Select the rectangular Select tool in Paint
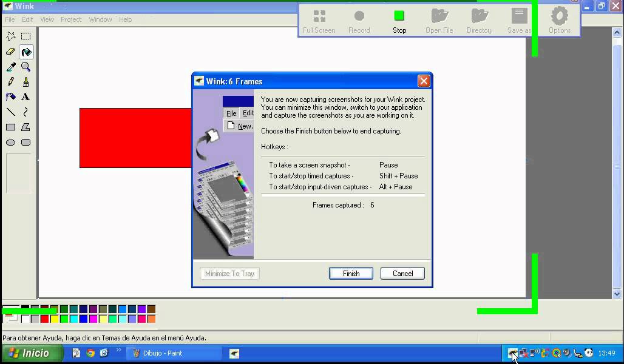This screenshot has height=364, width=624. [x=26, y=36]
